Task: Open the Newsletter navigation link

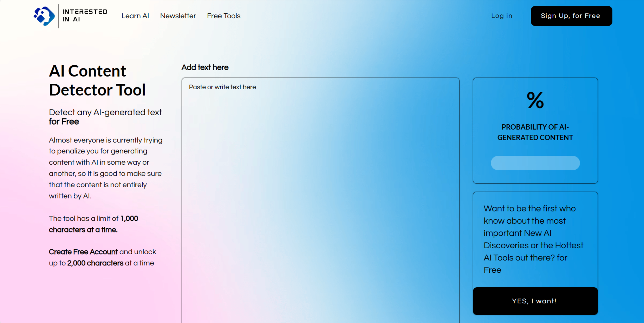Action: click(178, 16)
